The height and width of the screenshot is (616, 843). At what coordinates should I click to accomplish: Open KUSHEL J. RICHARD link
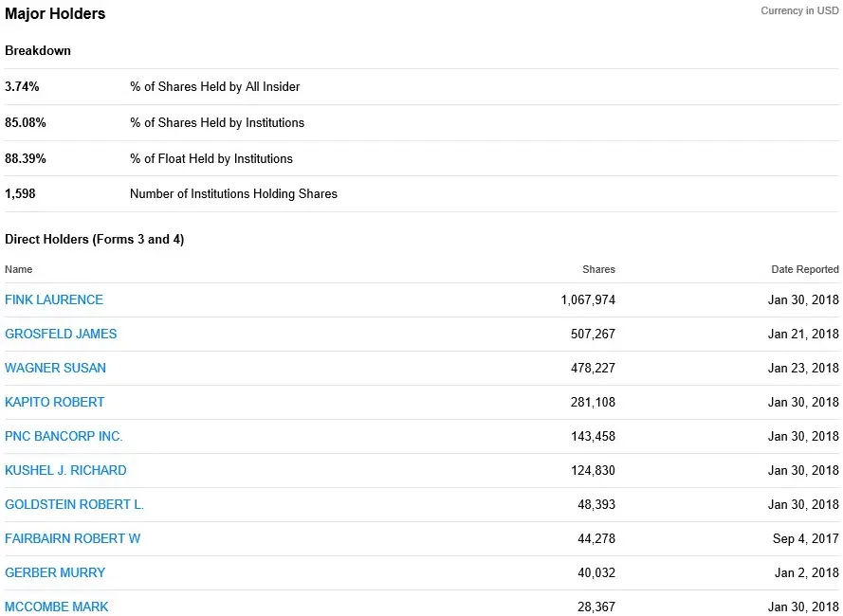click(x=65, y=470)
